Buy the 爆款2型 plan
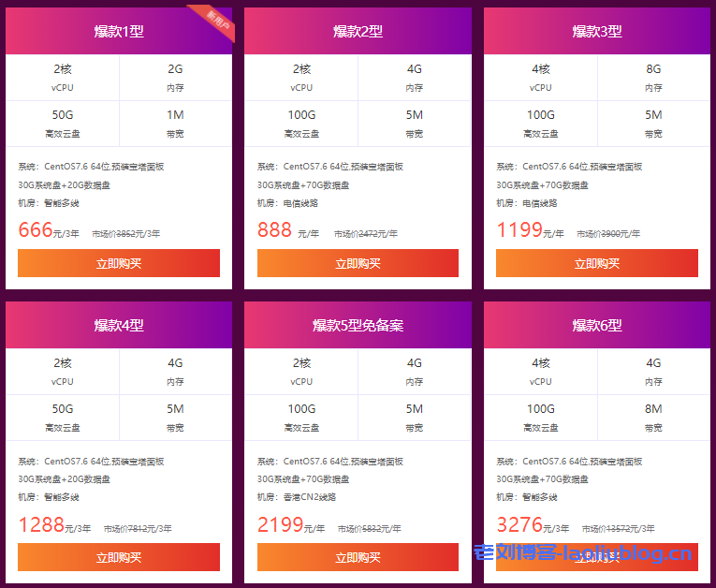Image resolution: width=716 pixels, height=588 pixels. (358, 263)
